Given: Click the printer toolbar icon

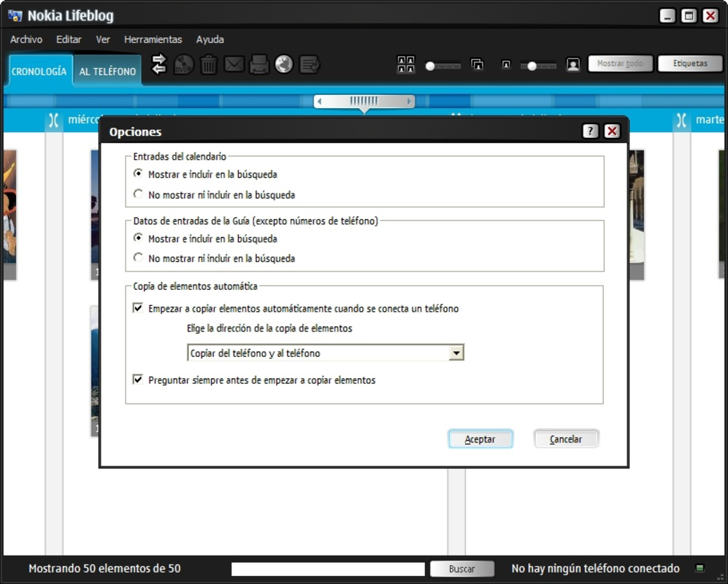Looking at the screenshot, I should 258,64.
